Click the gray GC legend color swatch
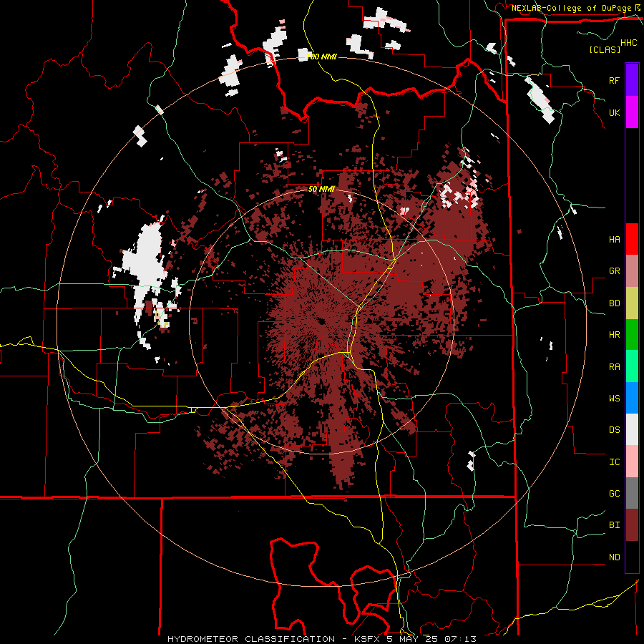 pos(632,493)
